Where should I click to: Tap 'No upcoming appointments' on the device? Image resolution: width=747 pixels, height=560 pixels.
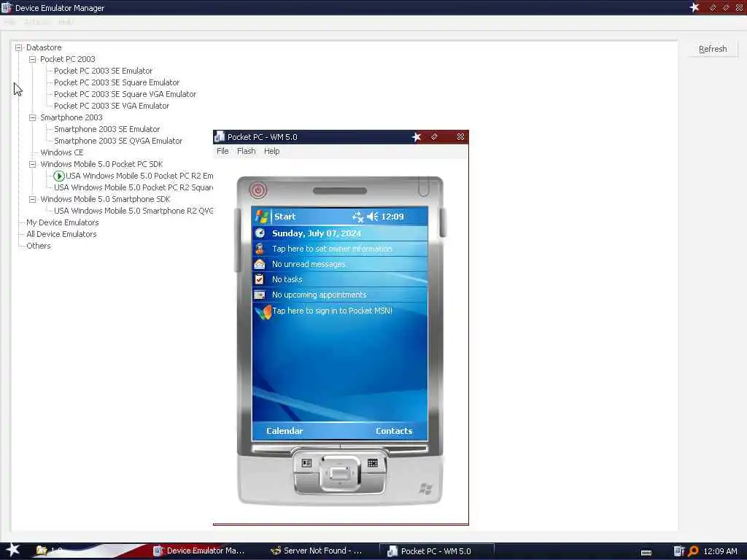pyautogui.click(x=320, y=295)
